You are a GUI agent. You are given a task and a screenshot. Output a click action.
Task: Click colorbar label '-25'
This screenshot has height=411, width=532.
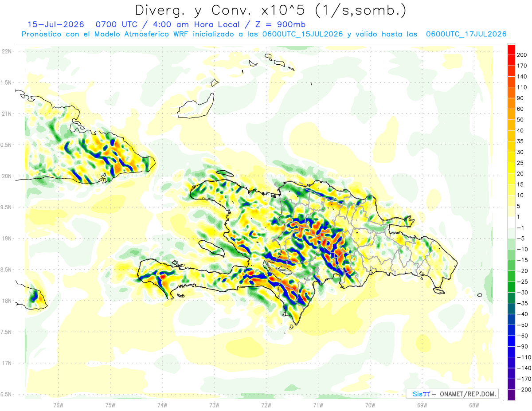click(522, 282)
